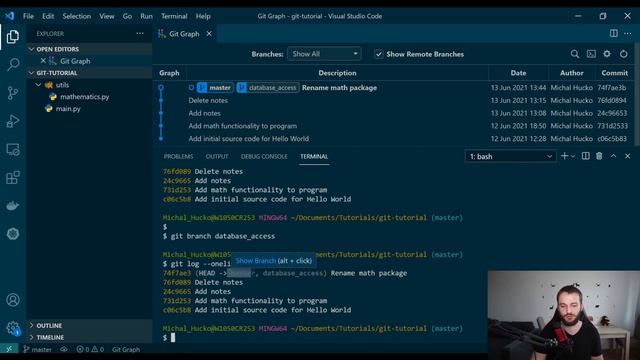The height and width of the screenshot is (360, 640).
Task: Open Explorer Views and More Actions ellipsis
Action: (x=140, y=33)
